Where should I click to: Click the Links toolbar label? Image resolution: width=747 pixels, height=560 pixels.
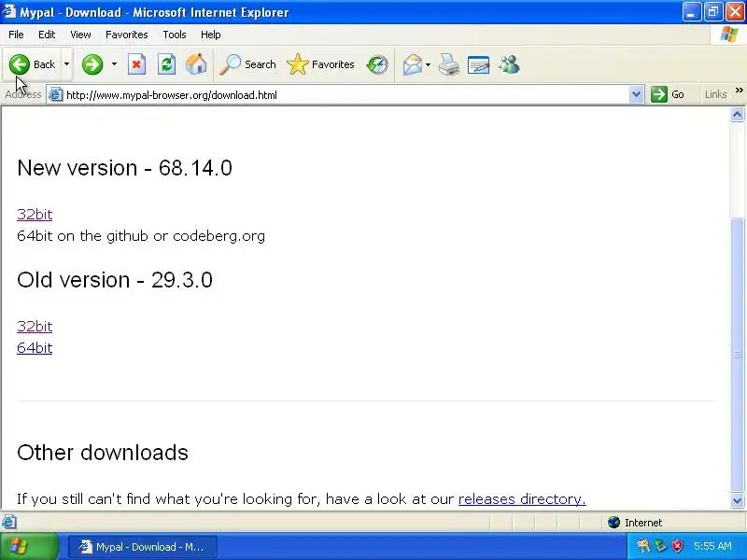coord(715,95)
